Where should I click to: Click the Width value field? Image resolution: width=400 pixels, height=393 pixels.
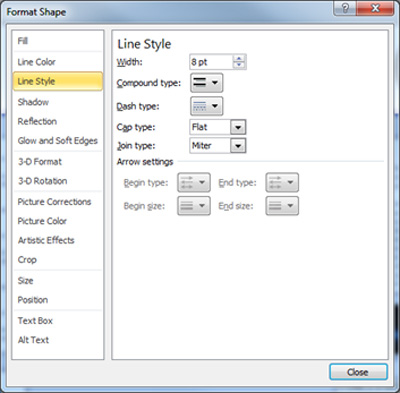(x=211, y=62)
